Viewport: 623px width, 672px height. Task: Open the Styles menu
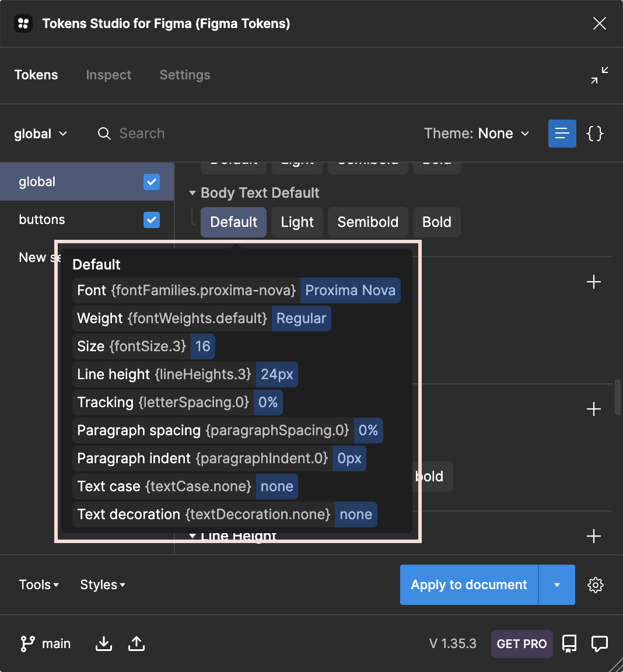103,584
